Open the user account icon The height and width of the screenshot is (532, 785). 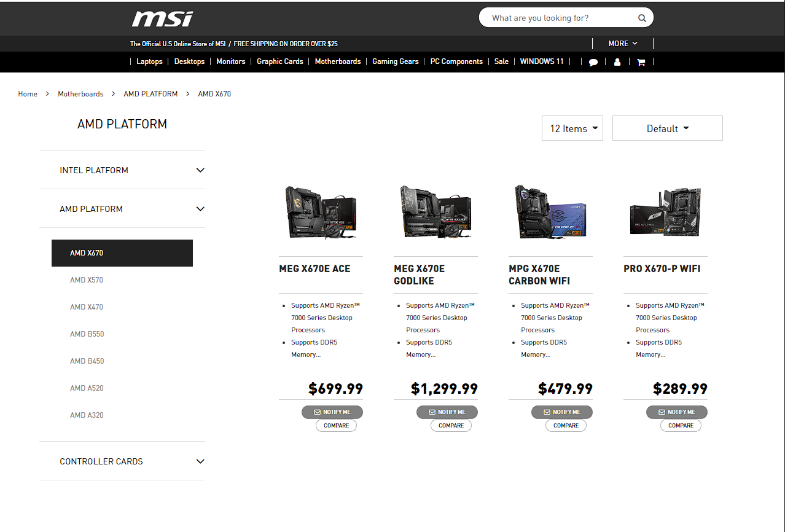[617, 62]
